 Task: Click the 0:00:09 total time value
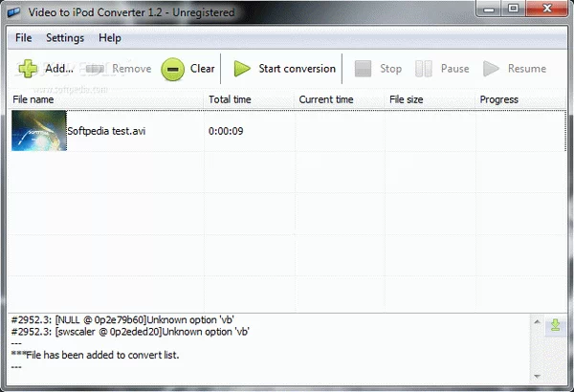pyautogui.click(x=226, y=131)
